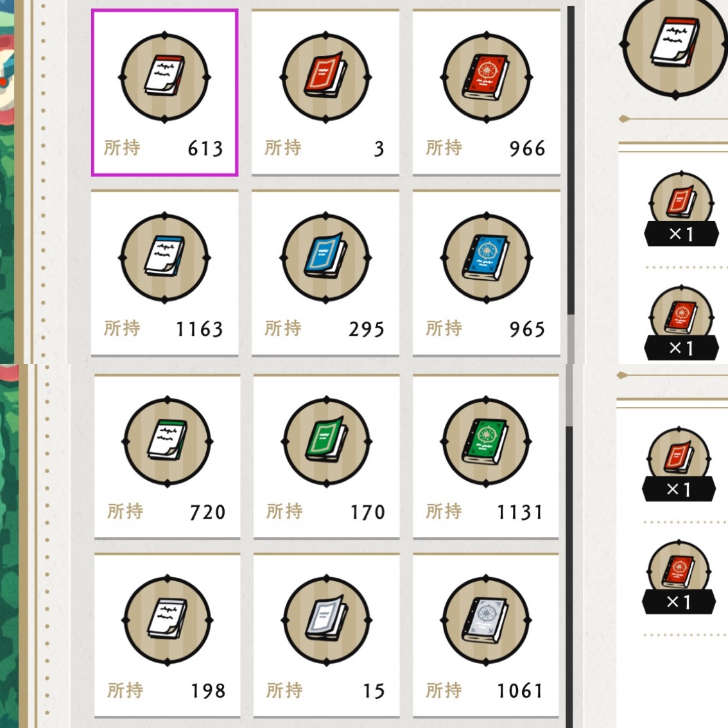
Task: Click the lower red paperback ×1 material
Action: (679, 464)
